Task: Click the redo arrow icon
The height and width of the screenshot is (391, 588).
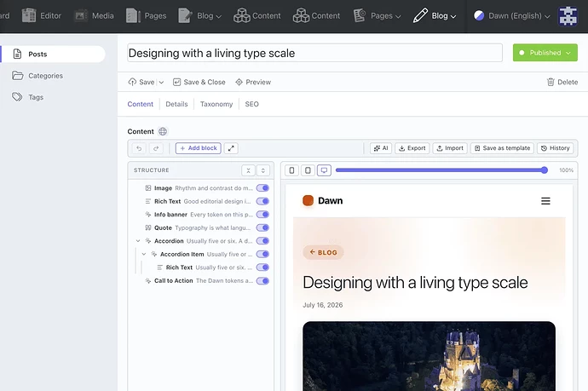Action: (x=156, y=148)
